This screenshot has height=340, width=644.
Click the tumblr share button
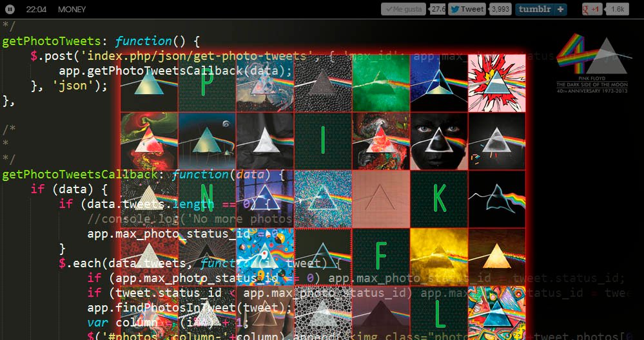[x=534, y=10]
